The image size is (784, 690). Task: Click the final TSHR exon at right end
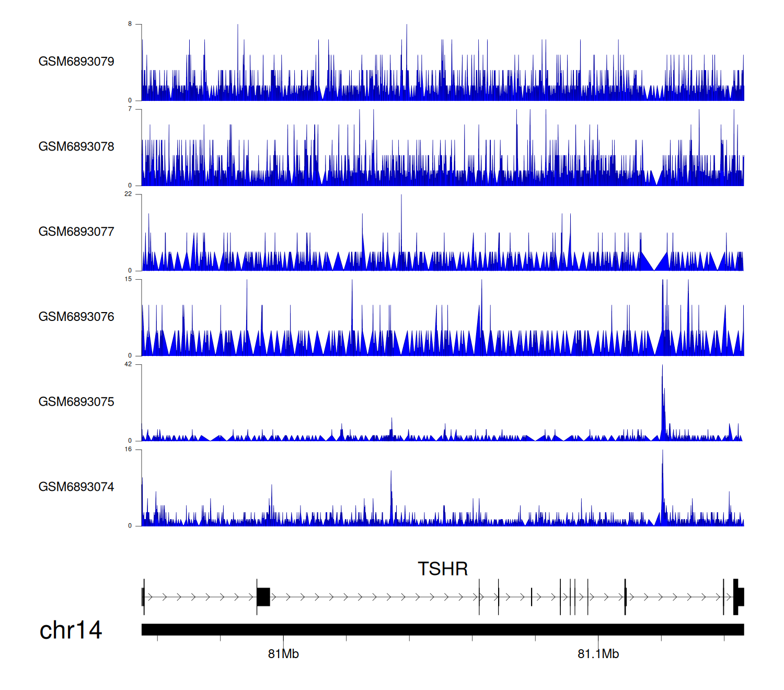[739, 597]
